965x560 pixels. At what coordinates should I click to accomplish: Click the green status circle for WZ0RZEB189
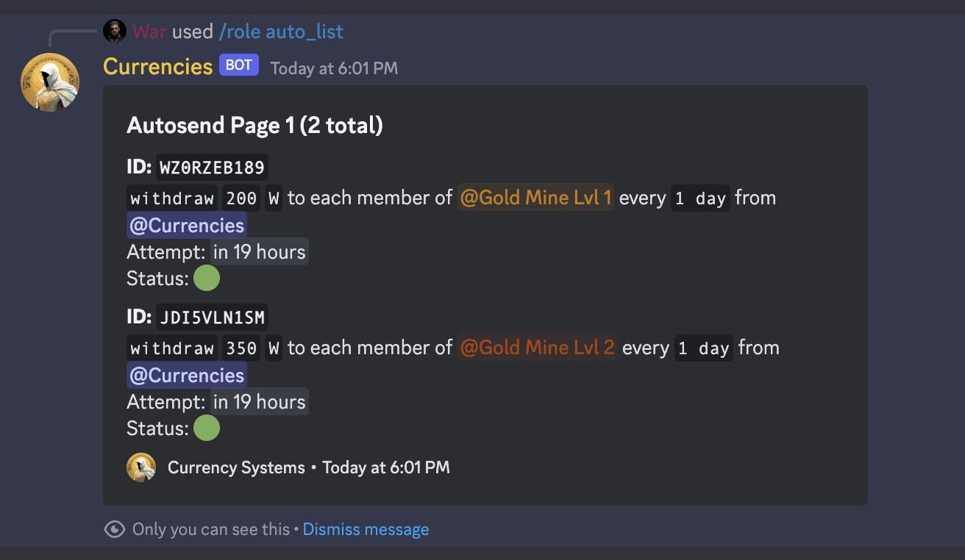point(207,279)
